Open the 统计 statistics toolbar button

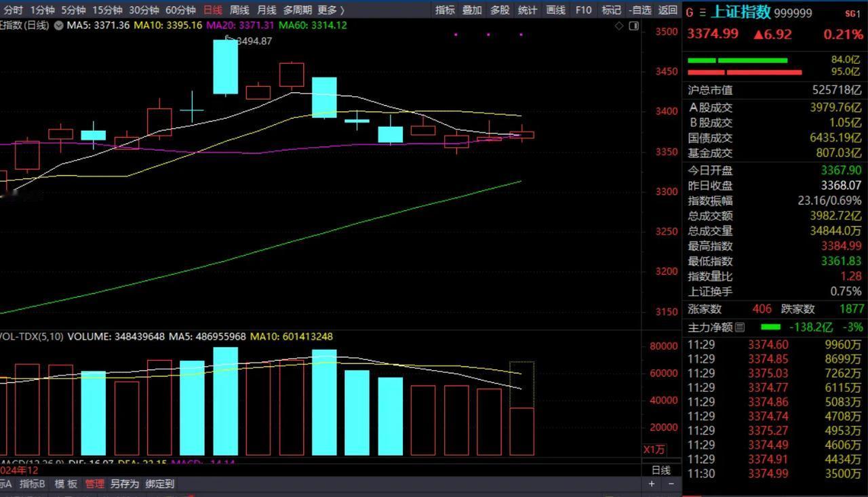click(x=528, y=10)
